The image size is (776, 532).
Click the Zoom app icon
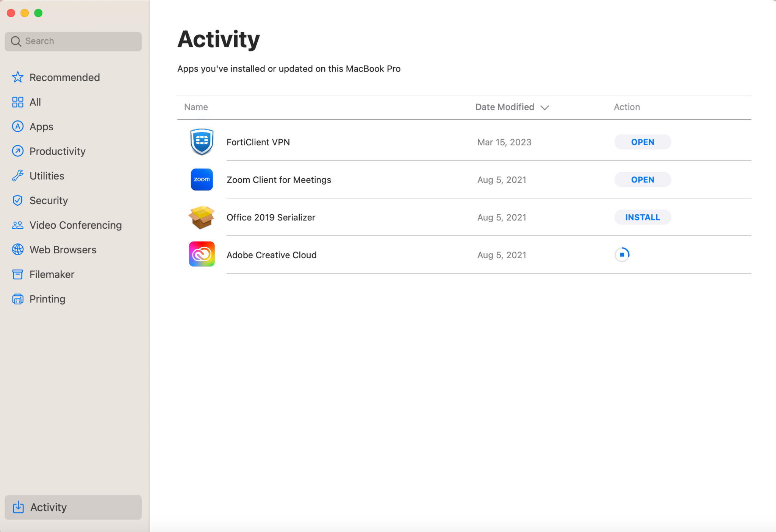pyautogui.click(x=202, y=179)
